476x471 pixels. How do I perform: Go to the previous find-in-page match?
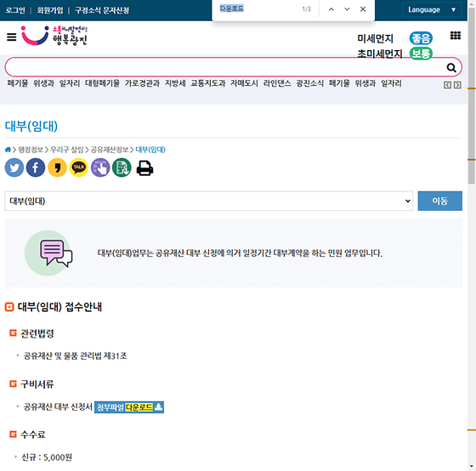(331, 9)
